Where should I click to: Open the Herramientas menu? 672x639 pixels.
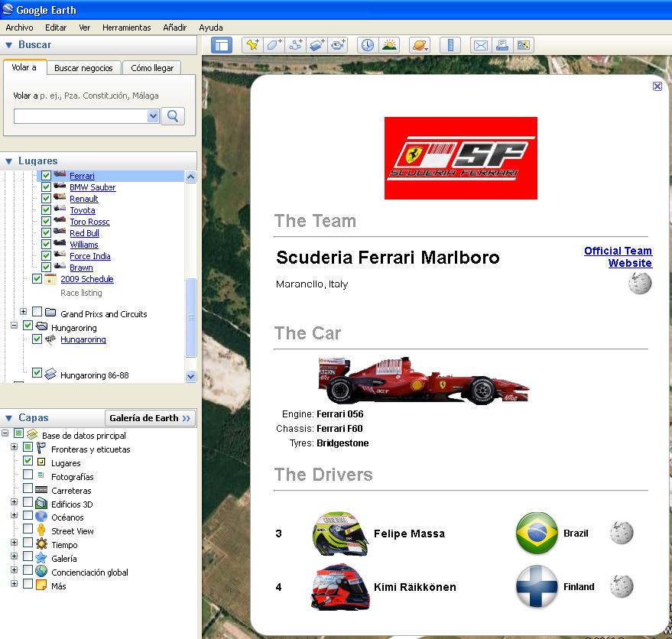[126, 28]
